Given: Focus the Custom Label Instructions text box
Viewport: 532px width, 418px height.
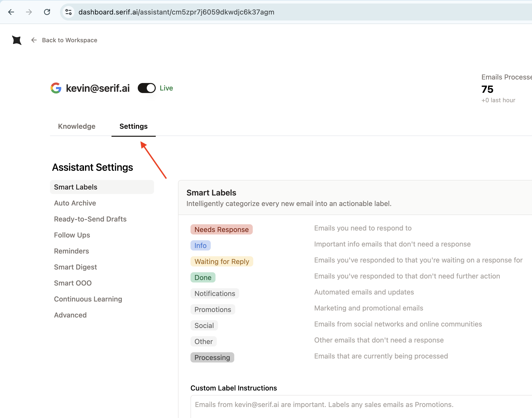Looking at the screenshot, I should [361, 406].
